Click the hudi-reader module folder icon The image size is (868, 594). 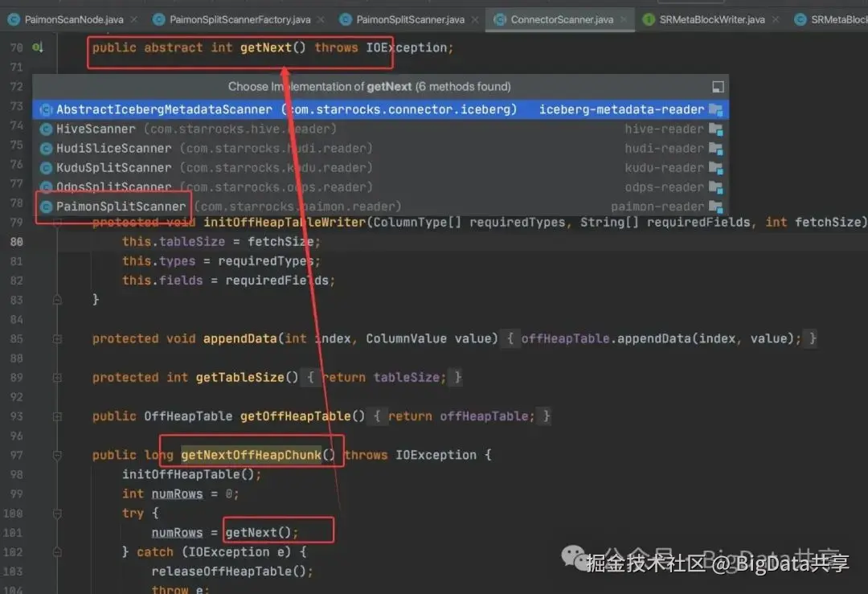pos(716,149)
